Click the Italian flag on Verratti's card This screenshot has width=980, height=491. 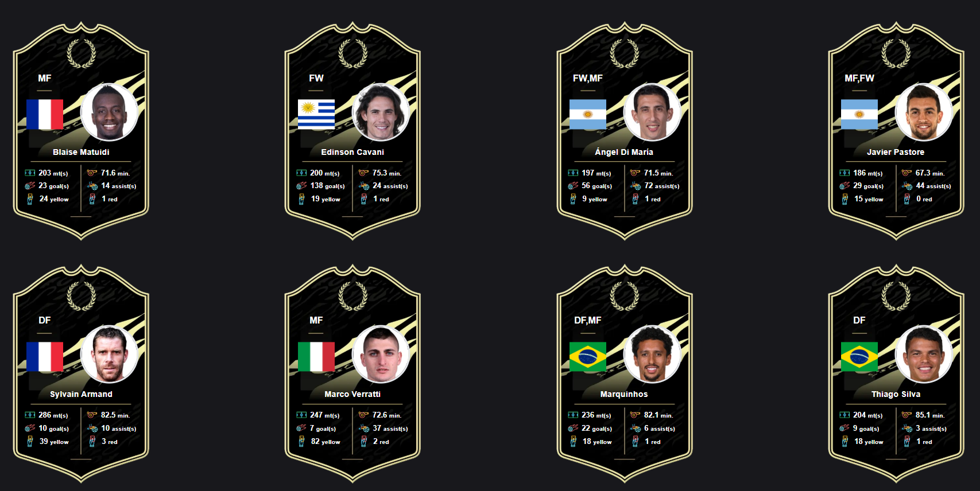[x=316, y=357]
